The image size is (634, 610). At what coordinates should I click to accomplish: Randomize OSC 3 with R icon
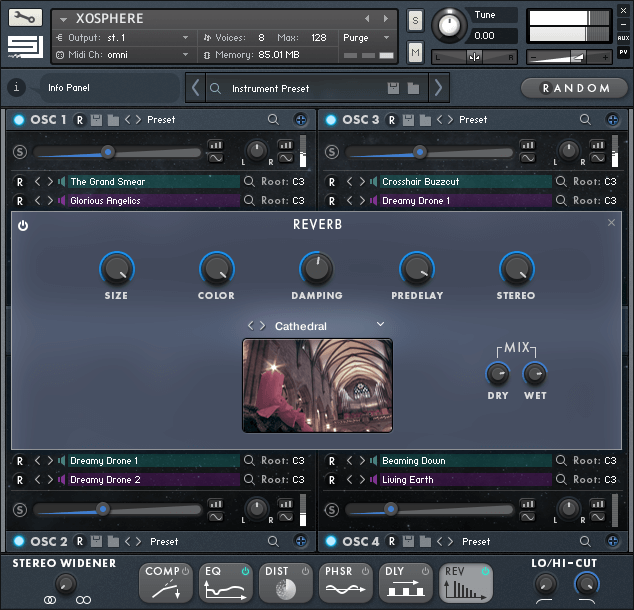point(391,120)
